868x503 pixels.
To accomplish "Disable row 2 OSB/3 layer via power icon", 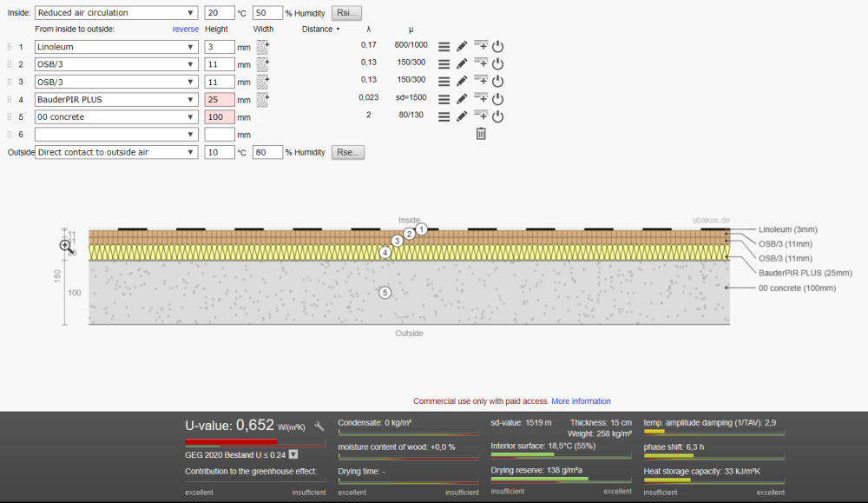I will [x=497, y=64].
